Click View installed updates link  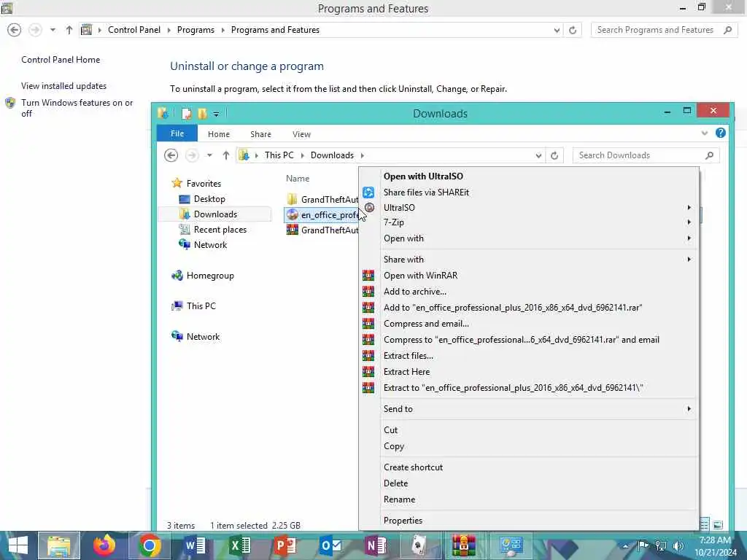[64, 86]
